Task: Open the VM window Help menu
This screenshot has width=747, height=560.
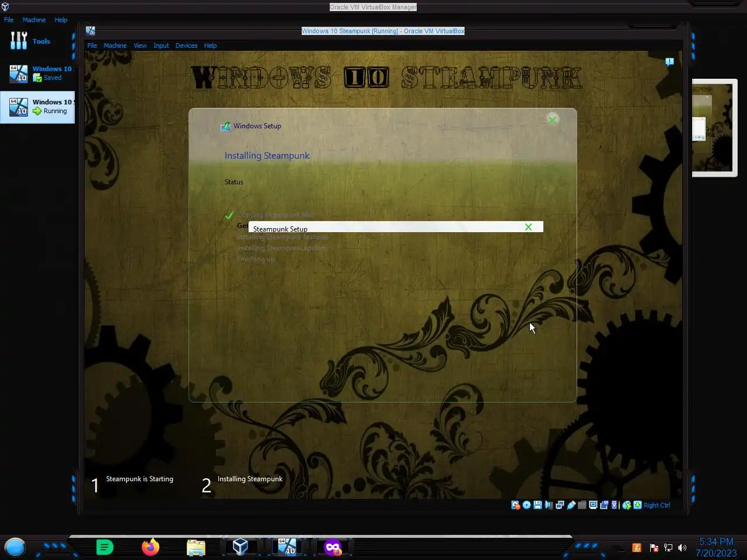Action: [x=210, y=45]
